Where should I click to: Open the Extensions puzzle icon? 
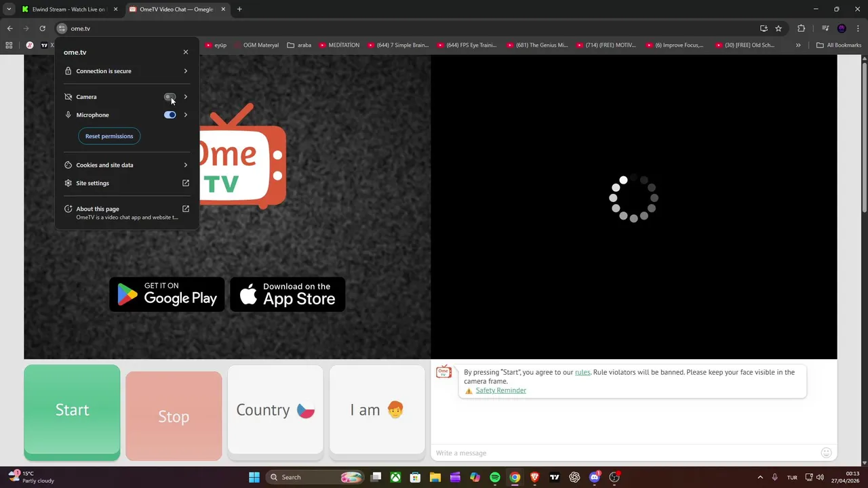pyautogui.click(x=801, y=28)
